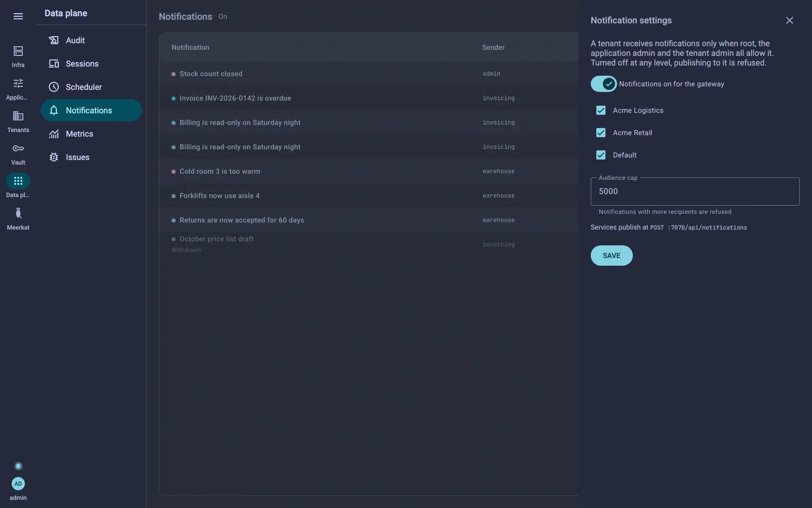Uncheck the Acme Logistics checkbox
This screenshot has height=508, width=812.
pos(601,110)
